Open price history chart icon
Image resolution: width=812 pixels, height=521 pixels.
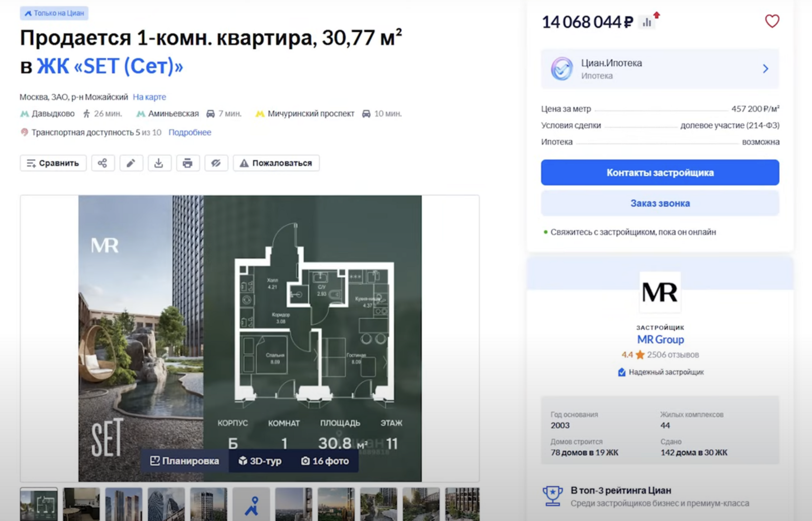pyautogui.click(x=648, y=22)
